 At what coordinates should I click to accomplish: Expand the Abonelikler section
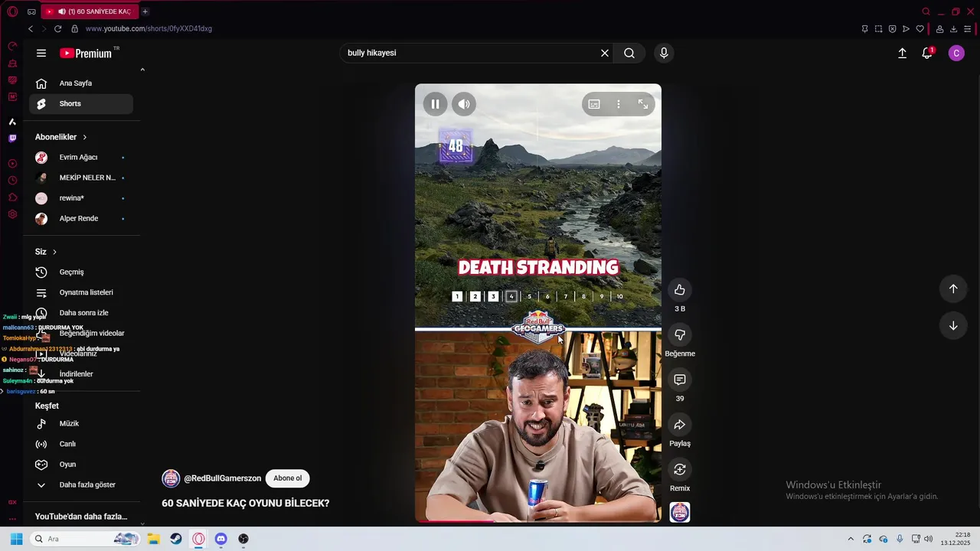[x=61, y=137]
